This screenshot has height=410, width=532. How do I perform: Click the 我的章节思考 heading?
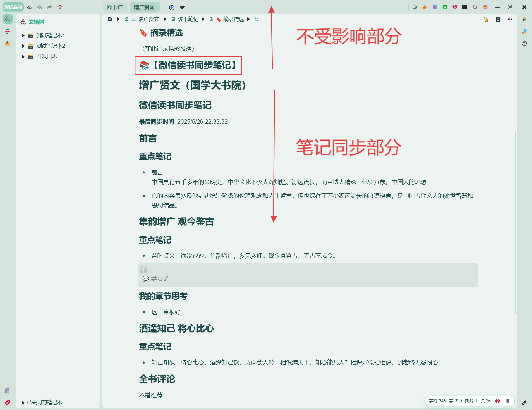tap(163, 296)
